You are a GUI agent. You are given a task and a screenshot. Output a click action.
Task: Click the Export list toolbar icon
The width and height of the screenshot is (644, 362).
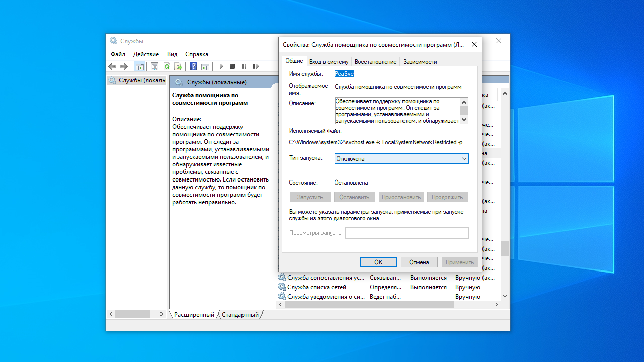(x=178, y=66)
